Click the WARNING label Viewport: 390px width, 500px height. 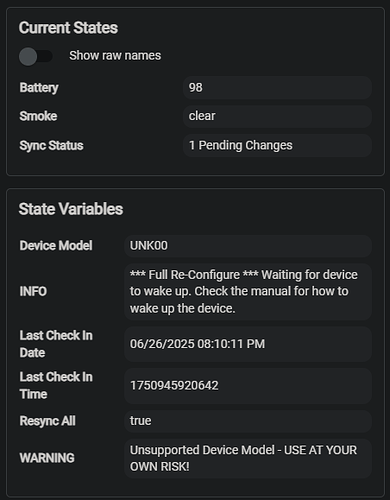click(47, 458)
